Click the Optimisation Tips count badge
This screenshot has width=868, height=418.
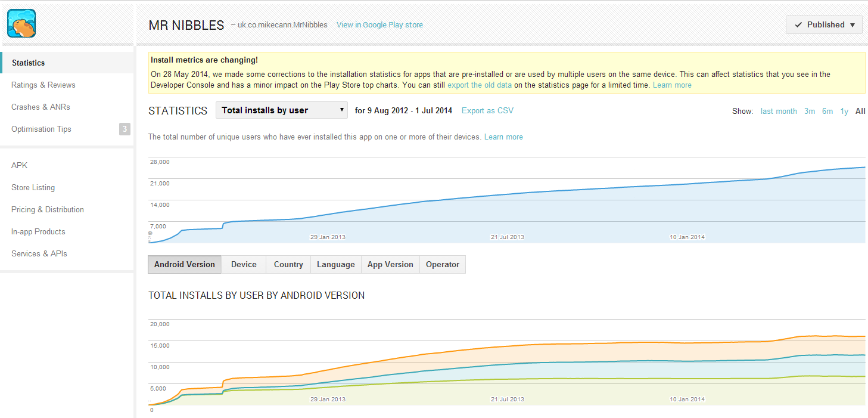pos(125,129)
